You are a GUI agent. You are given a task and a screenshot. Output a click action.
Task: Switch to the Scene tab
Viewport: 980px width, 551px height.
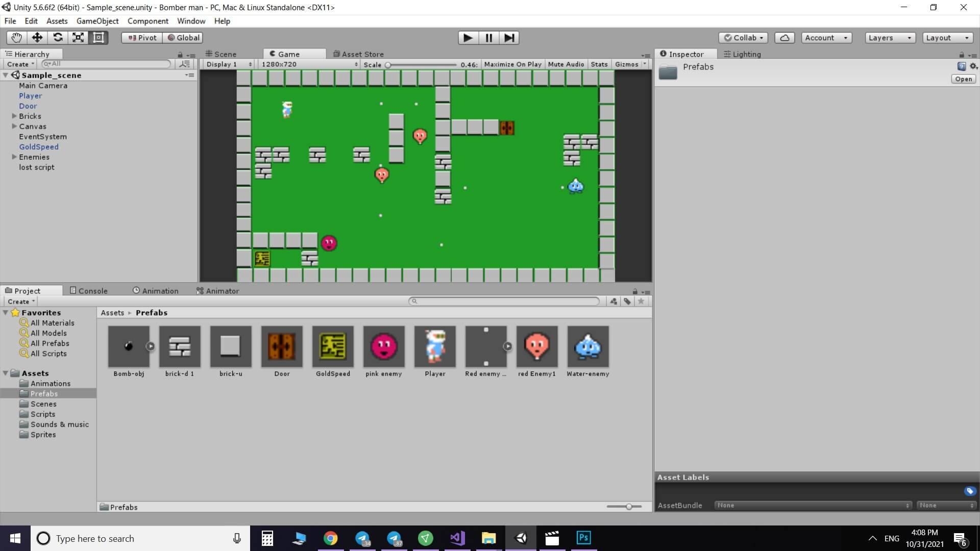click(221, 54)
